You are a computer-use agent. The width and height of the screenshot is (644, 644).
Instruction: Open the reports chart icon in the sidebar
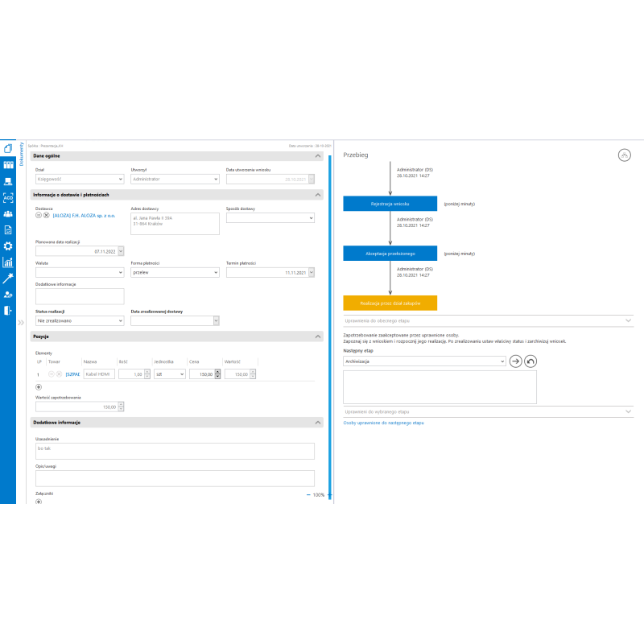pos(8,262)
